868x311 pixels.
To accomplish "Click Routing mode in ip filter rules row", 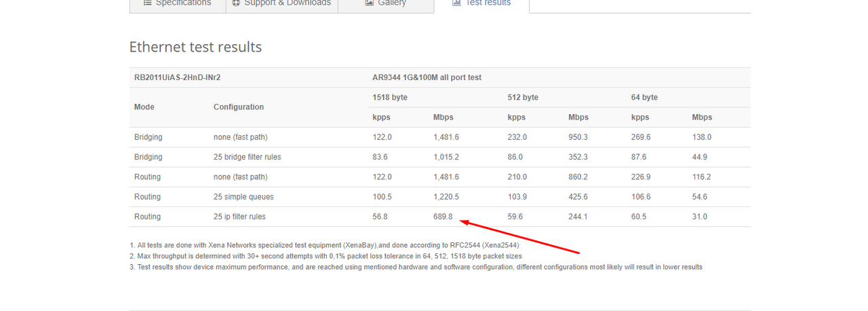I will point(147,217).
